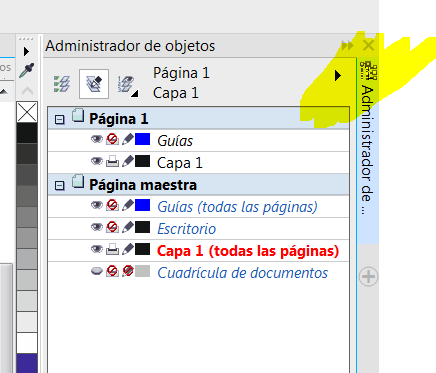The image size is (436, 373).
Task: Hide the Guías layer eye icon
Action: point(97,139)
